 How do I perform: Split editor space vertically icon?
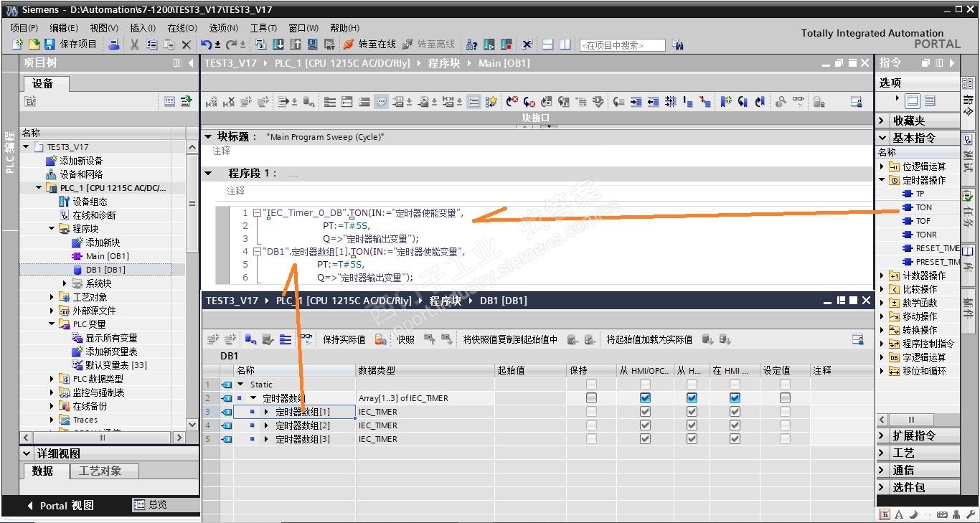[x=565, y=44]
